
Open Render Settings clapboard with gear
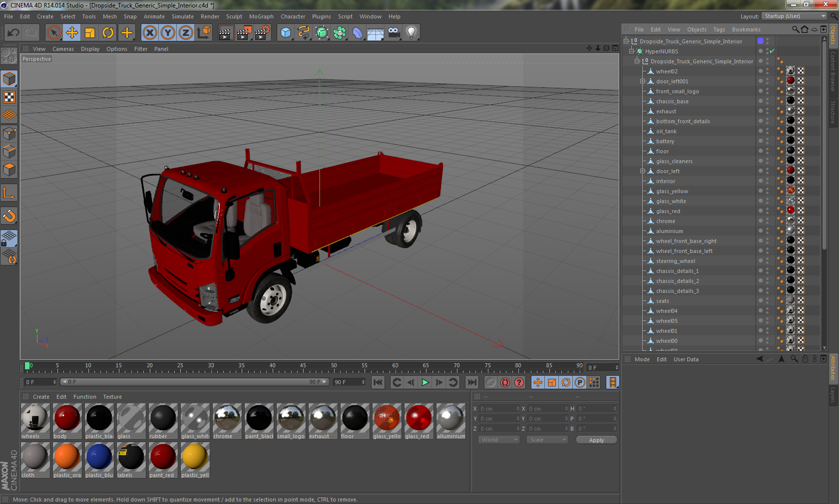pos(262,33)
